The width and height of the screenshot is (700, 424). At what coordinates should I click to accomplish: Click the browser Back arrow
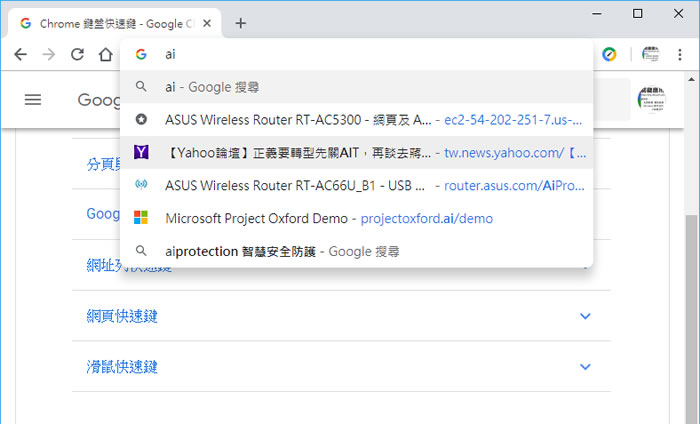20,54
